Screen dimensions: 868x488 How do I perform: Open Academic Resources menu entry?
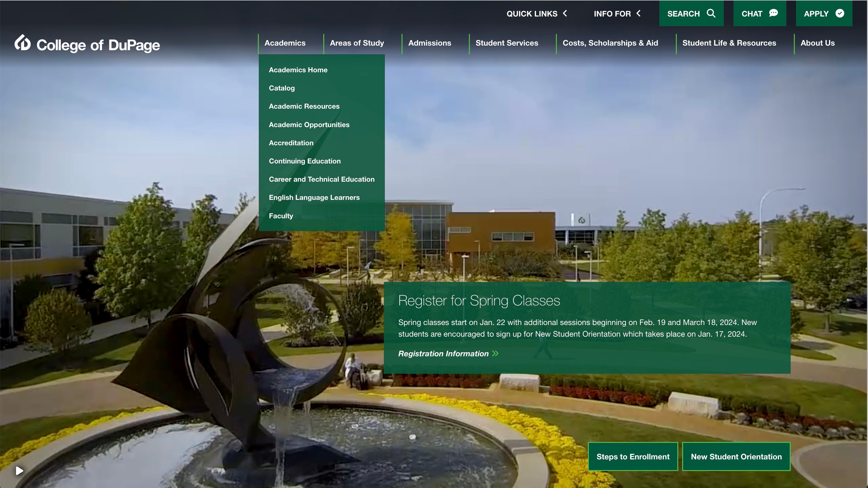(304, 106)
